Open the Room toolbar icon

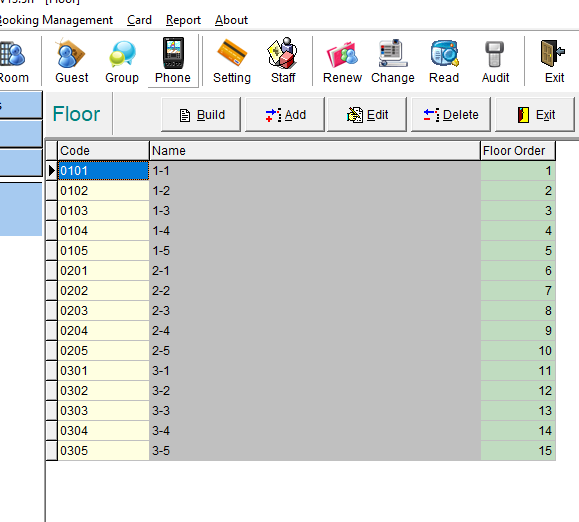pos(14,61)
